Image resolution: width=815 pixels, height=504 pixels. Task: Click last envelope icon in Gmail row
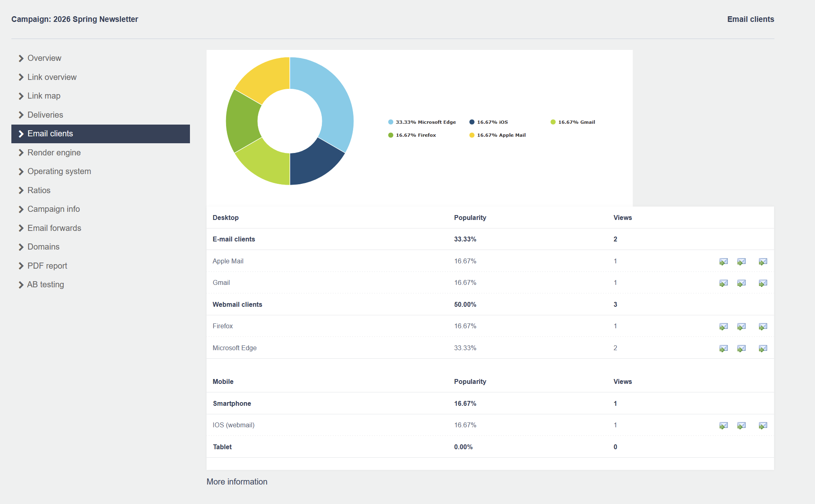[763, 283]
